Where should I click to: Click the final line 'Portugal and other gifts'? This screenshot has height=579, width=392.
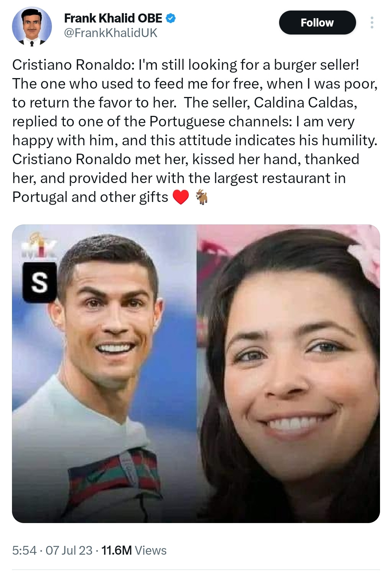pyautogui.click(x=90, y=197)
